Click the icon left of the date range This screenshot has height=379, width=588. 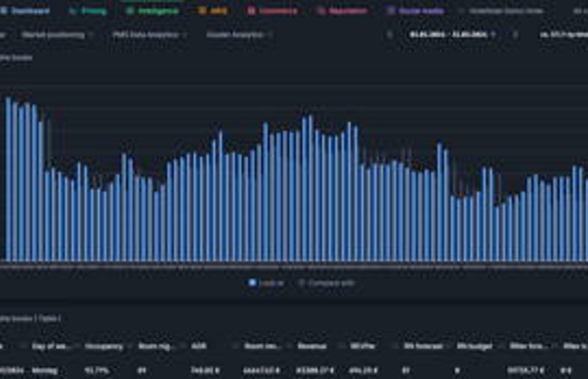[390, 35]
